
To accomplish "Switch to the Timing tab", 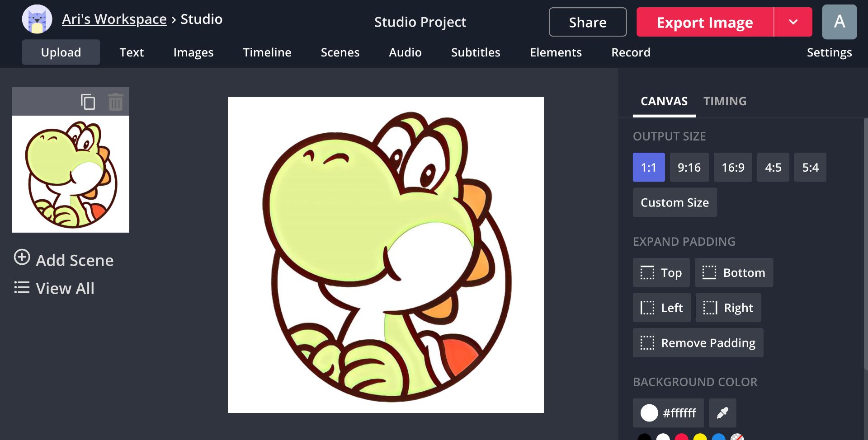I will click(x=724, y=101).
